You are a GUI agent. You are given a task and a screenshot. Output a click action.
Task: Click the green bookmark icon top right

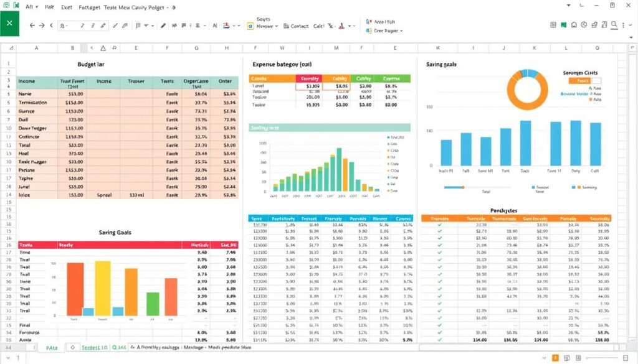click(x=563, y=25)
